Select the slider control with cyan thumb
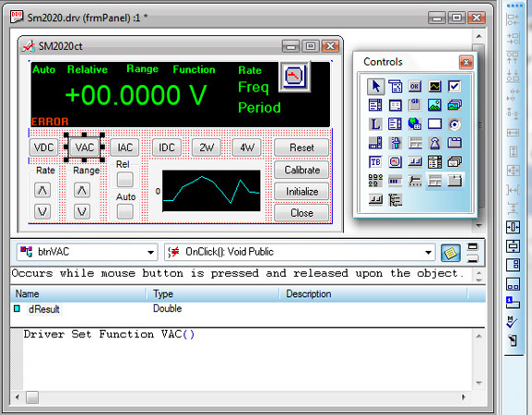Image resolution: width=532 pixels, height=415 pixels. 395,143
